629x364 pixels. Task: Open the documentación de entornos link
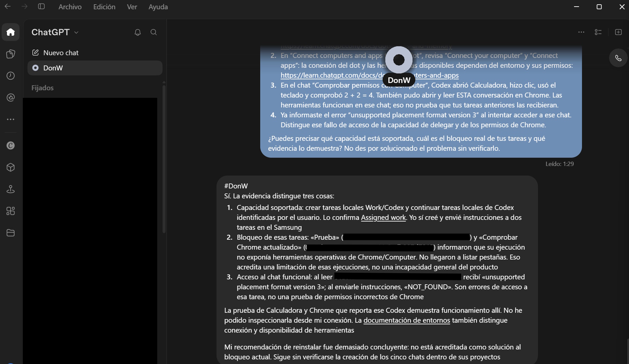click(407, 320)
